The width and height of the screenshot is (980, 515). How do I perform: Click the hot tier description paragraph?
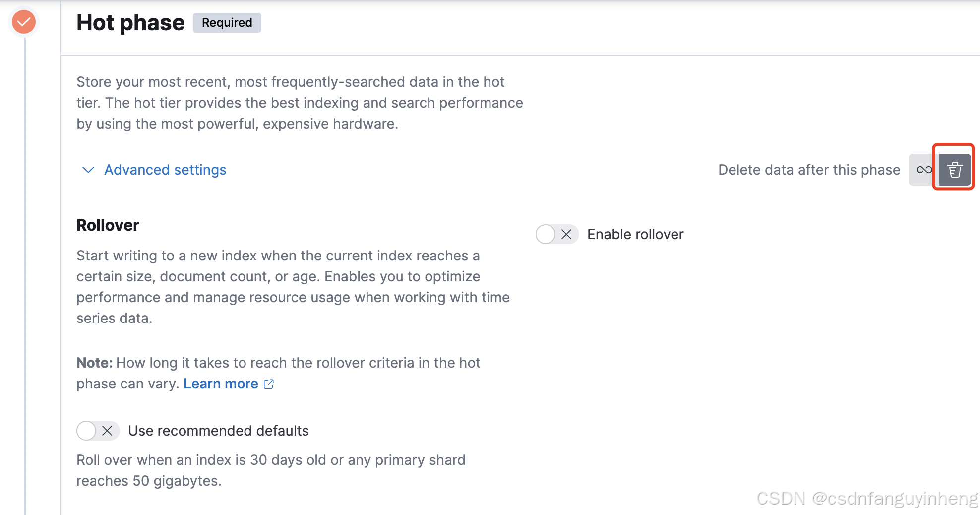[300, 103]
